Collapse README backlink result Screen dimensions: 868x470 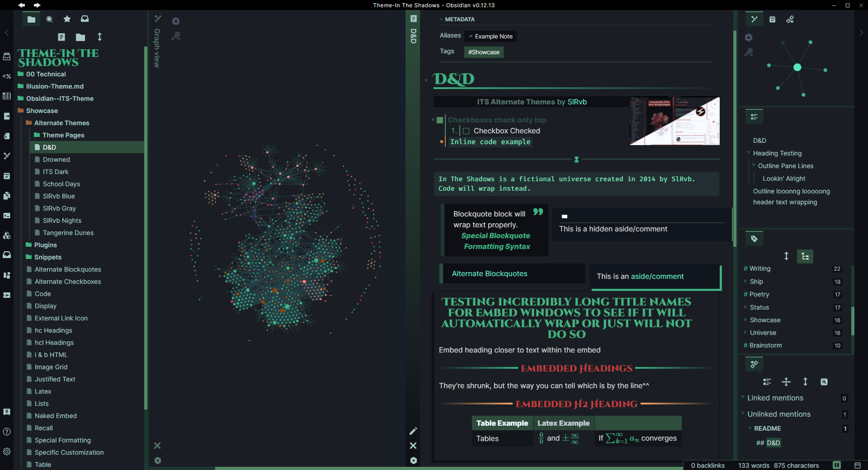pyautogui.click(x=750, y=428)
